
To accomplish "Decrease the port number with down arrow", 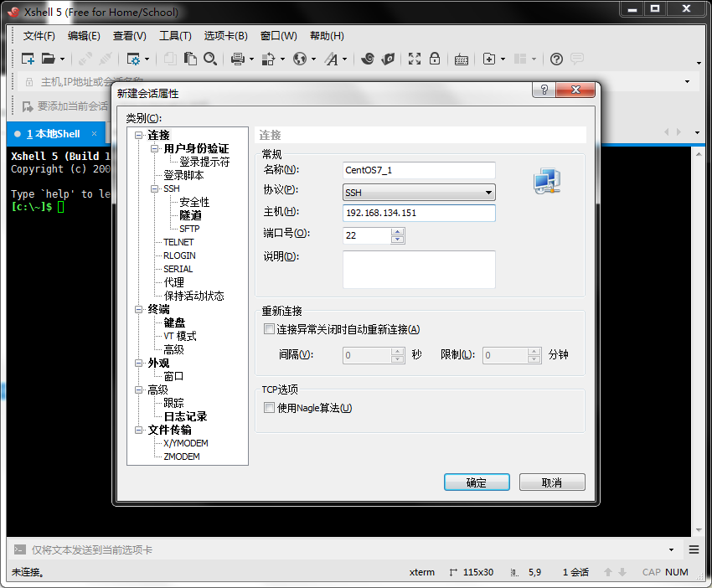I will [x=397, y=240].
